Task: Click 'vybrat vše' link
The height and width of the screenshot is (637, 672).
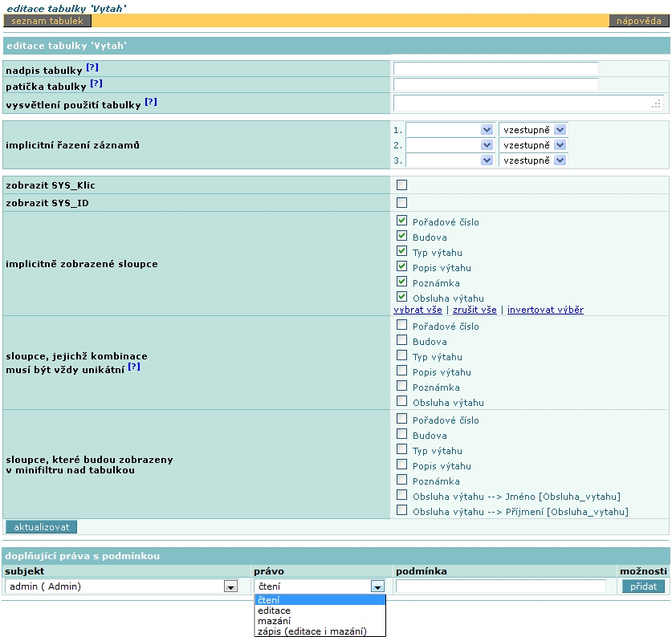Action: click(x=417, y=310)
